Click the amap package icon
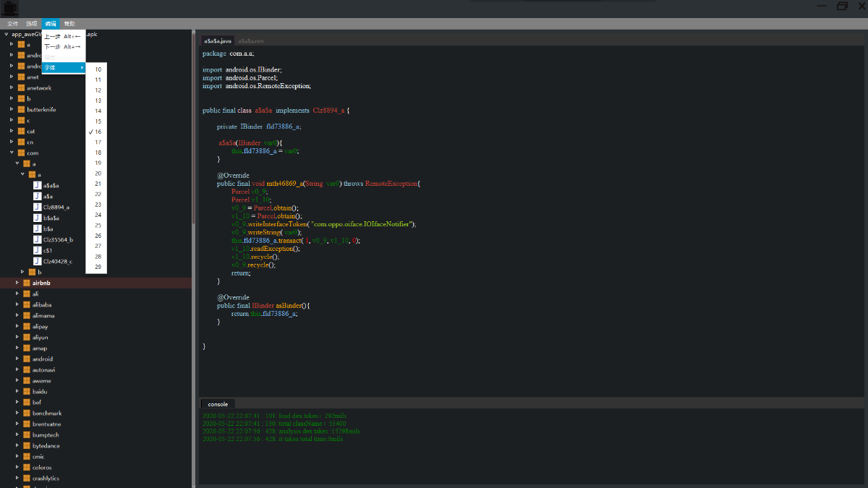 coord(27,348)
